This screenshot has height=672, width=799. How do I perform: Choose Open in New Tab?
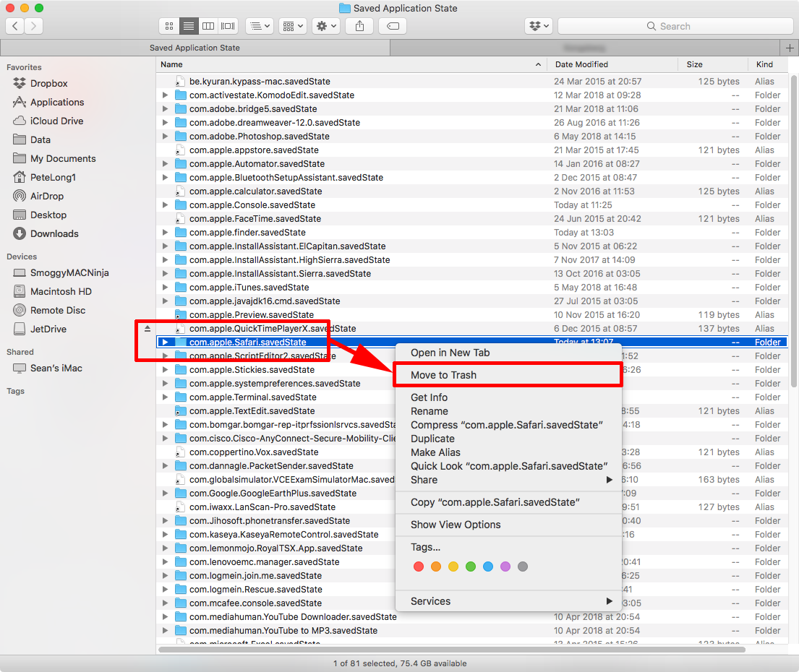coord(508,353)
